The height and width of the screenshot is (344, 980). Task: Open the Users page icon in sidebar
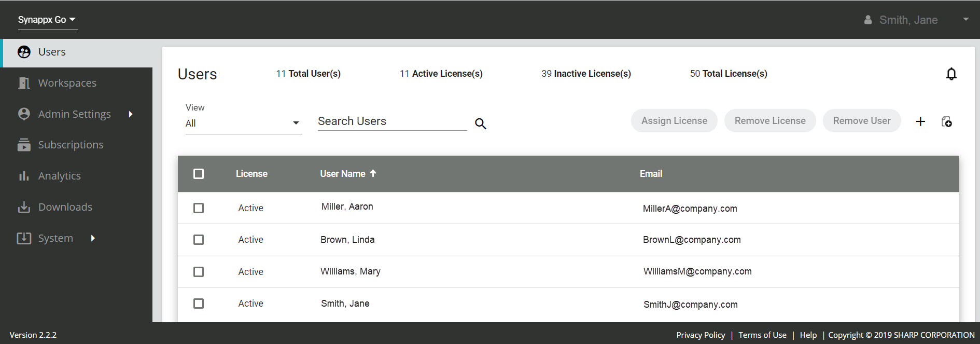(24, 52)
